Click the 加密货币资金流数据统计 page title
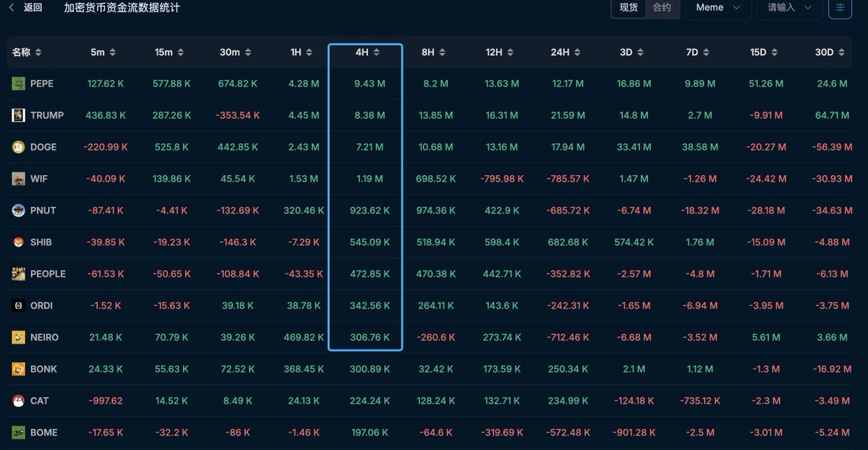Image resolution: width=868 pixels, height=450 pixels. 122,8
